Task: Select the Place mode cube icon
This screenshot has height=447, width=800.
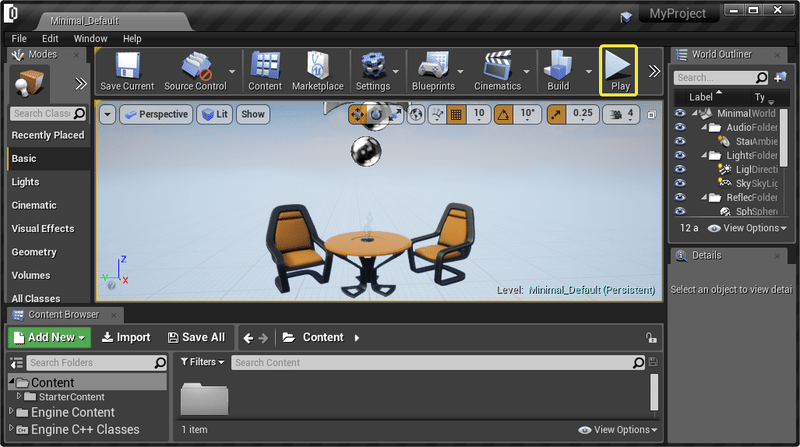Action: click(x=29, y=83)
